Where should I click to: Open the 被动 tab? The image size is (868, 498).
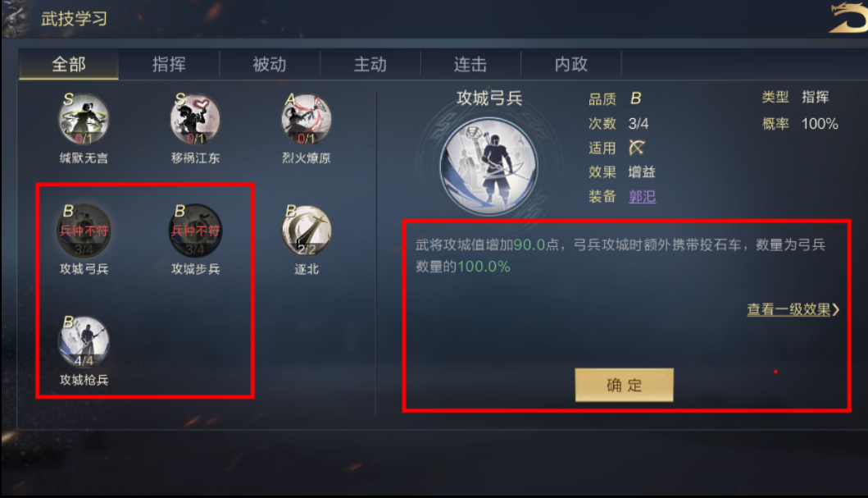click(270, 64)
